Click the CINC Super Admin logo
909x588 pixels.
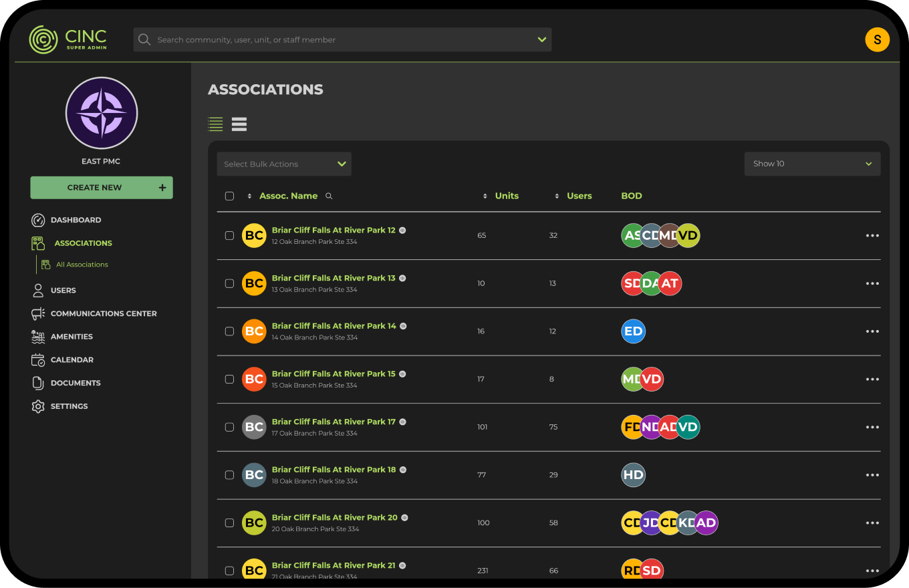click(x=68, y=39)
